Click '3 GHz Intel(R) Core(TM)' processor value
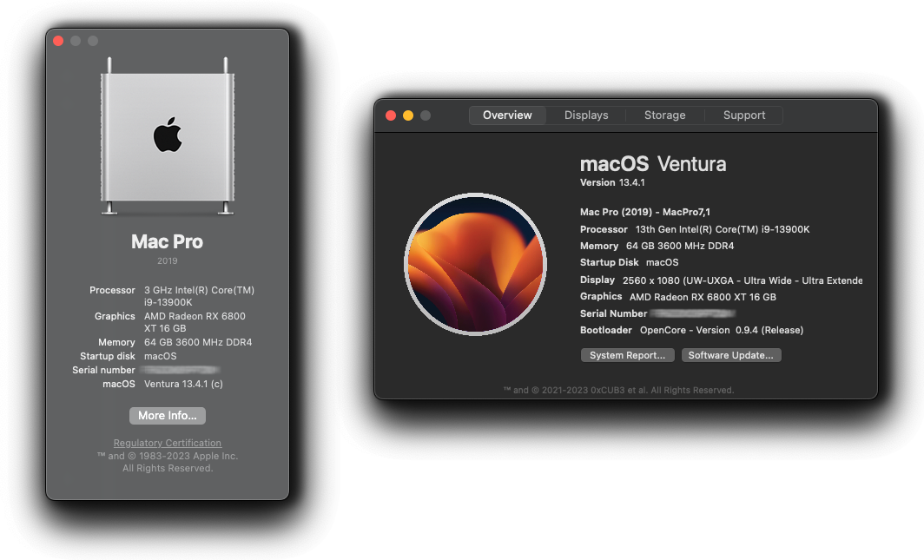This screenshot has width=924, height=560. pyautogui.click(x=199, y=290)
